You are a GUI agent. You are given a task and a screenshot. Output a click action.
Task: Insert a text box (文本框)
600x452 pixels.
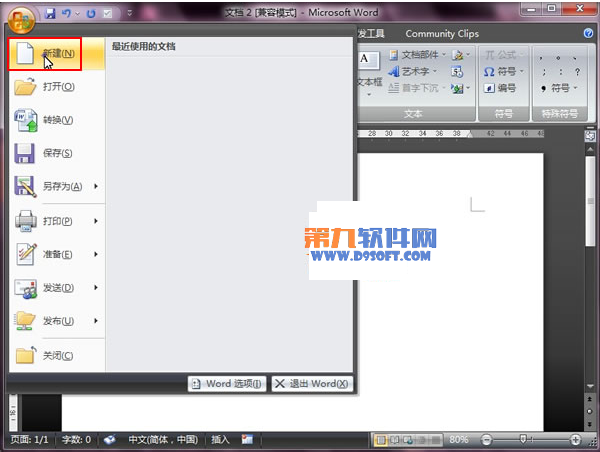click(x=369, y=72)
